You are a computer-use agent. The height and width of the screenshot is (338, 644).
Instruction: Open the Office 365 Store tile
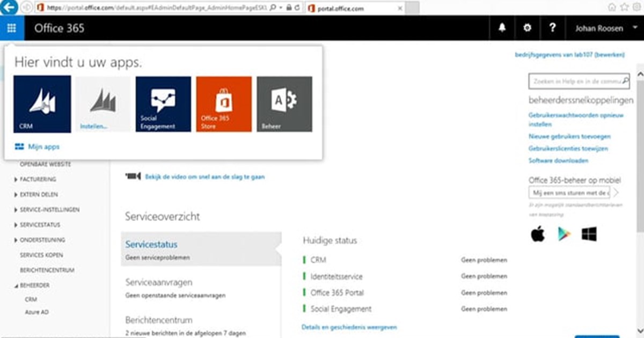pos(224,104)
